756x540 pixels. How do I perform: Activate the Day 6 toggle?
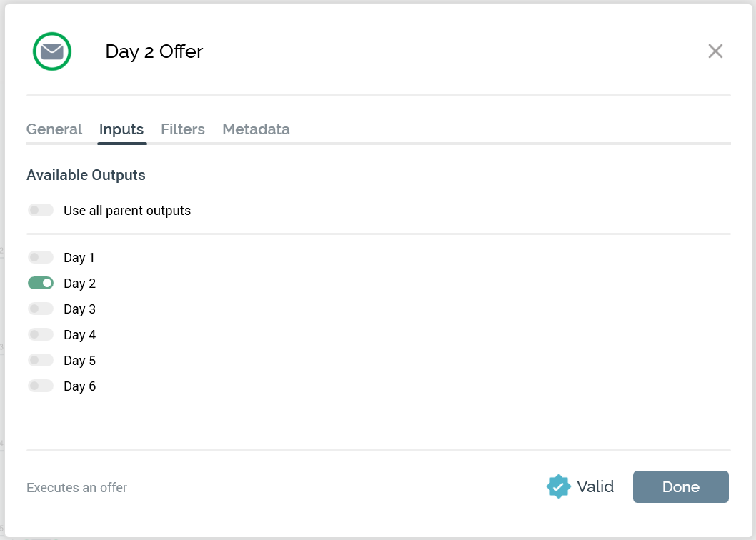[41, 386]
